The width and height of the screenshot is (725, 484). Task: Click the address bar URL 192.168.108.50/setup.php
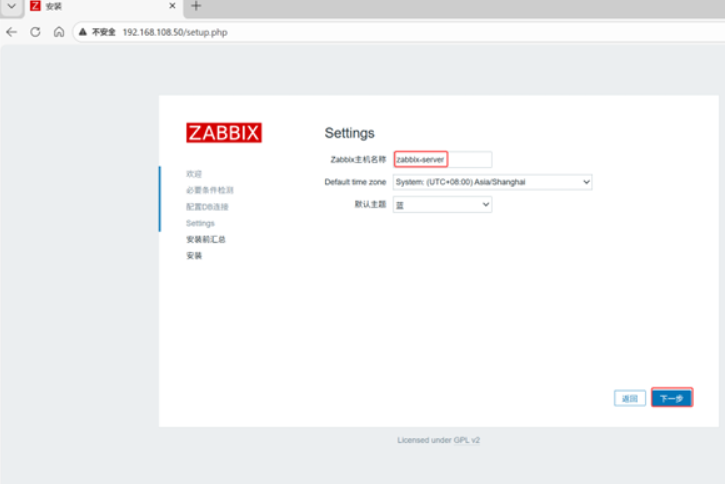175,32
